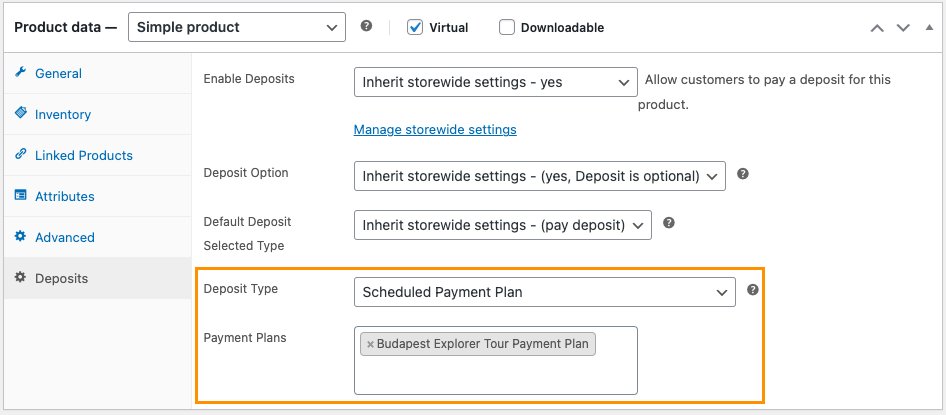Click the Allow customers to pay description
The image size is (946, 415).
tap(764, 92)
